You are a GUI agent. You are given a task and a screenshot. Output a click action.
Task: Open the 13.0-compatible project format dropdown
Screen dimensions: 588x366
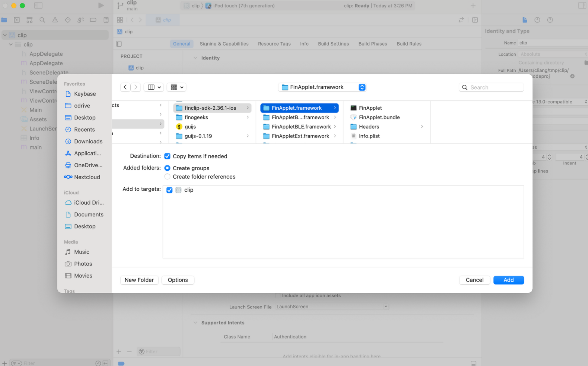[x=560, y=102]
